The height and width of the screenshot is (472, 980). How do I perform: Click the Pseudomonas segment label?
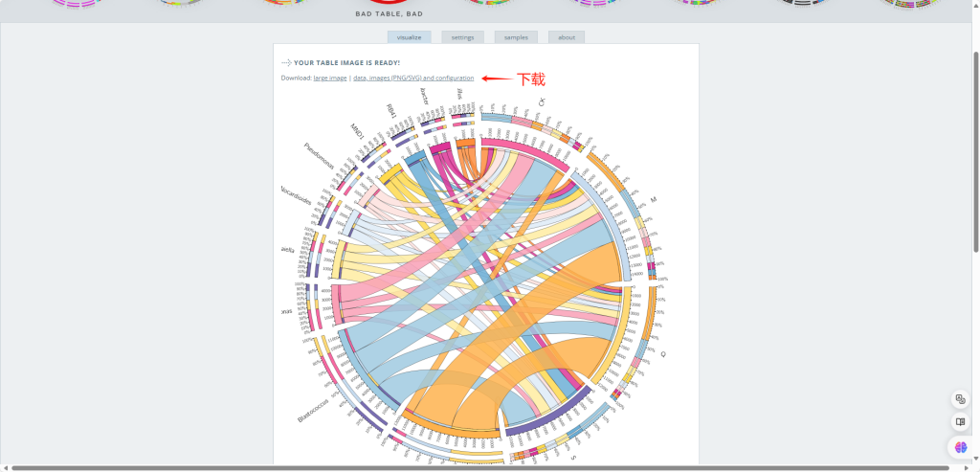tap(320, 155)
